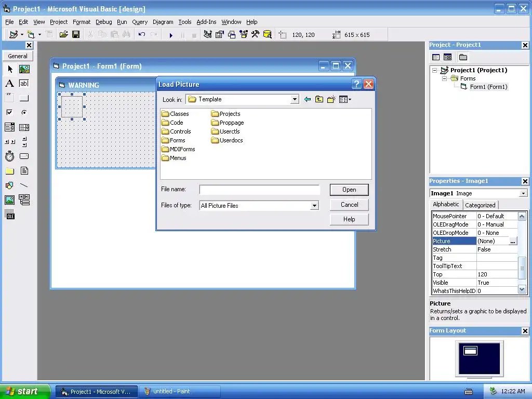Open the File menu
This screenshot has height=399, width=532.
[x=9, y=22]
